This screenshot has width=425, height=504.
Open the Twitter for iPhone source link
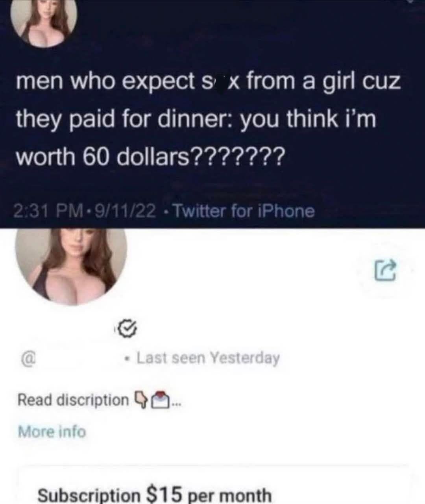[244, 212]
